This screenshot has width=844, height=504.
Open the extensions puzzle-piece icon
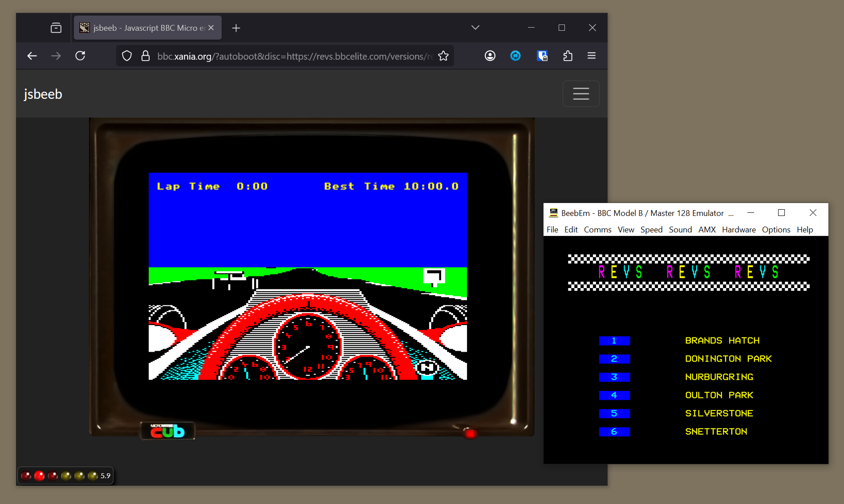pyautogui.click(x=568, y=56)
